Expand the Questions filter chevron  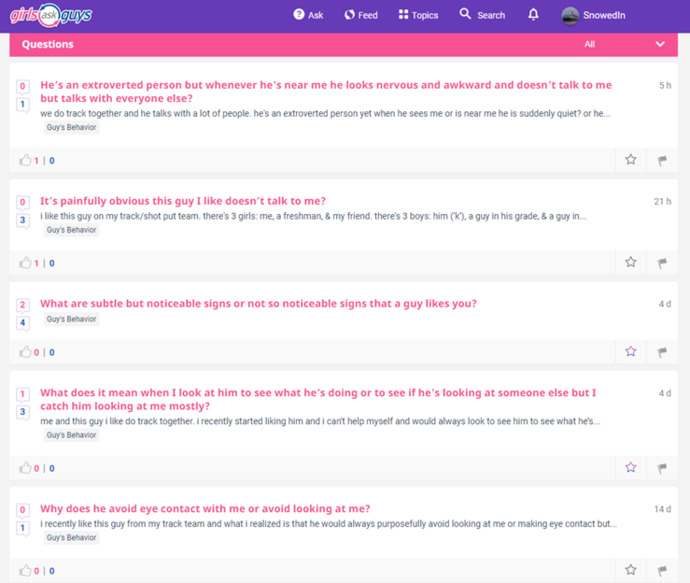pos(660,44)
